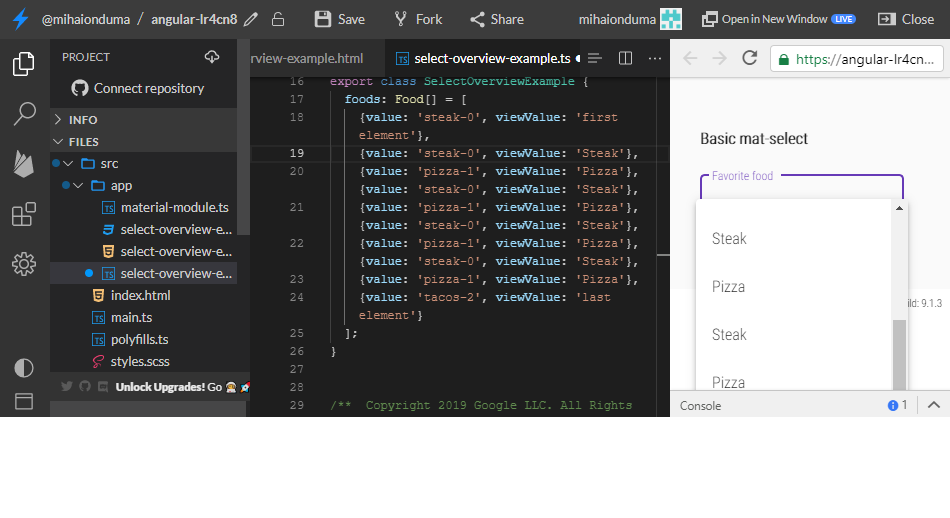950x518 pixels.
Task: Toggle the light/dark theme icon
Action: click(24, 368)
